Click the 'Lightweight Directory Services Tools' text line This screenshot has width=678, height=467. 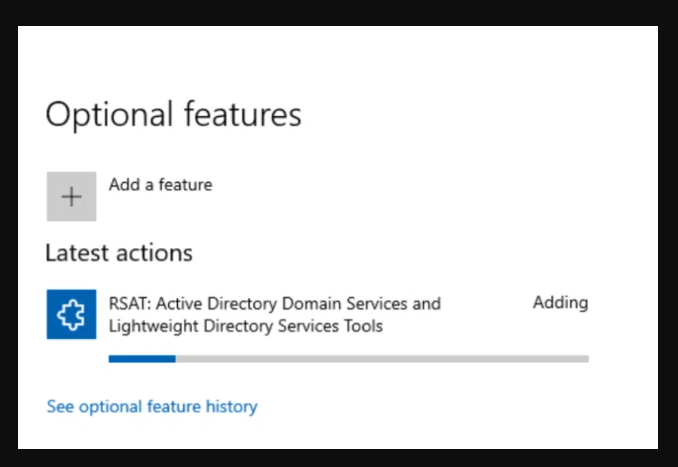(x=245, y=326)
